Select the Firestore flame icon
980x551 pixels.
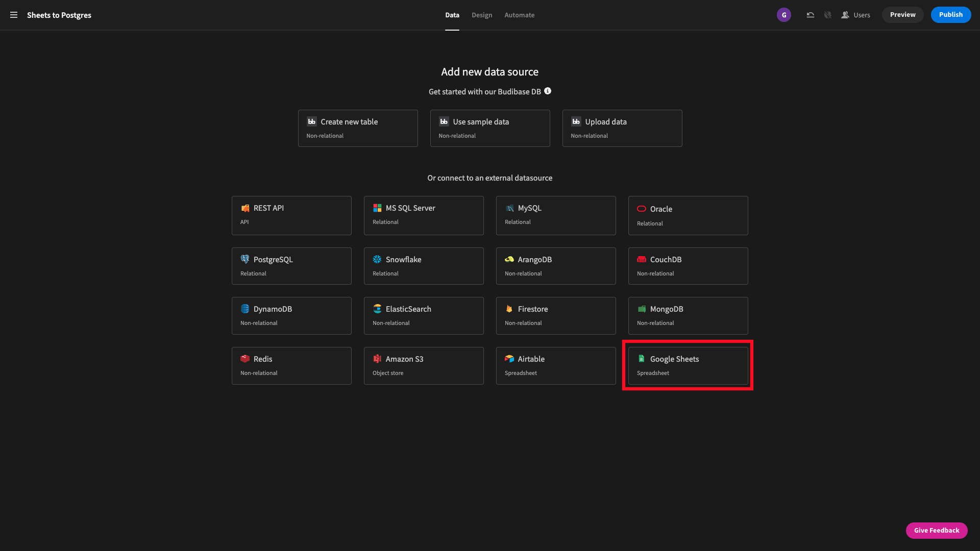509,309
